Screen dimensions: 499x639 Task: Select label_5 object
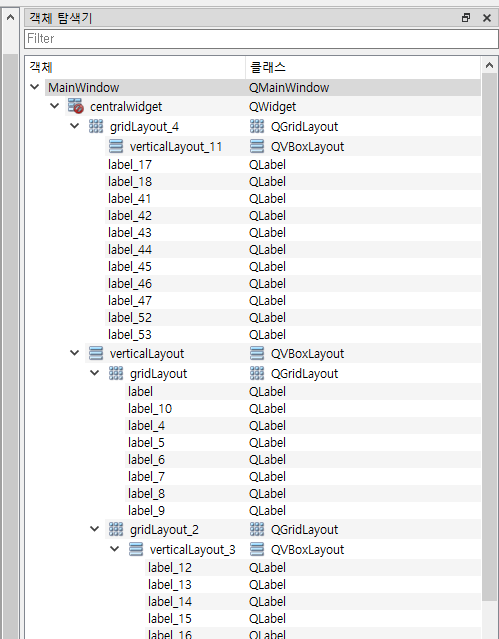(x=146, y=443)
